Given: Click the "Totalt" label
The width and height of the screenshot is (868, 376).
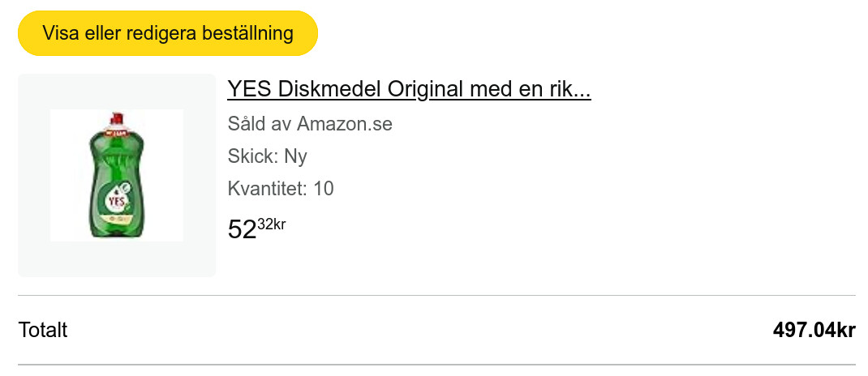Looking at the screenshot, I should pos(43,330).
